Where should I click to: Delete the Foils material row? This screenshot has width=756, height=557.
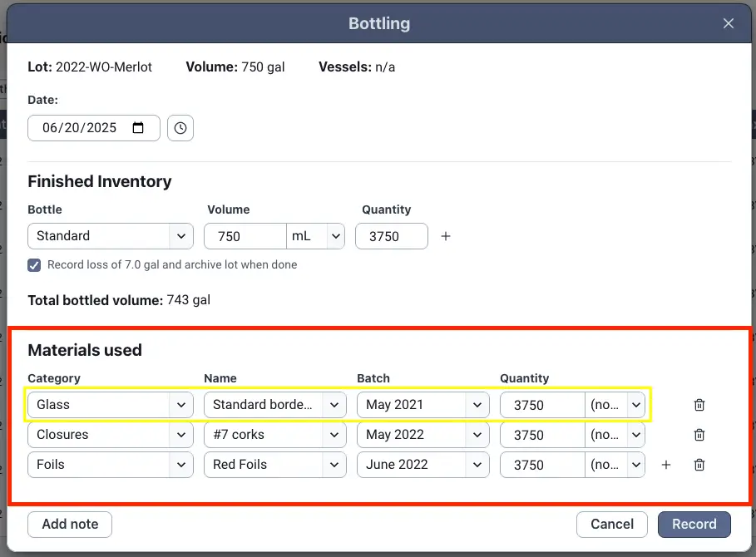pyautogui.click(x=699, y=465)
